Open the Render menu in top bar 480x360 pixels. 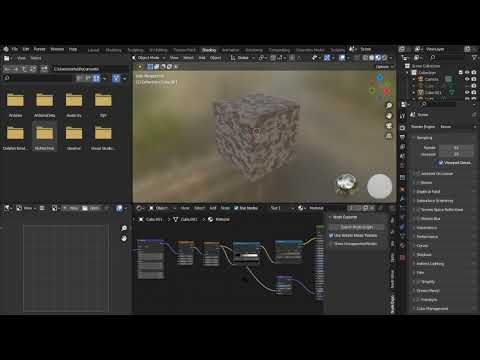pyautogui.click(x=39, y=49)
